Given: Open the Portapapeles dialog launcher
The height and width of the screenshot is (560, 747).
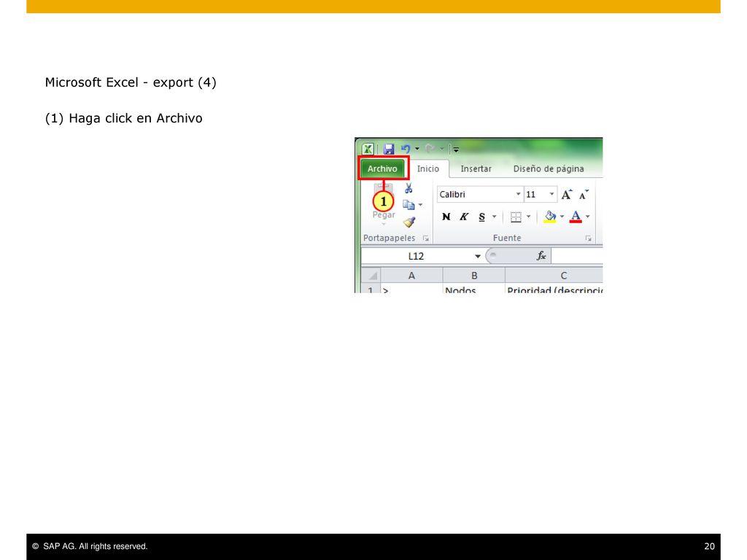Looking at the screenshot, I should point(425,238).
